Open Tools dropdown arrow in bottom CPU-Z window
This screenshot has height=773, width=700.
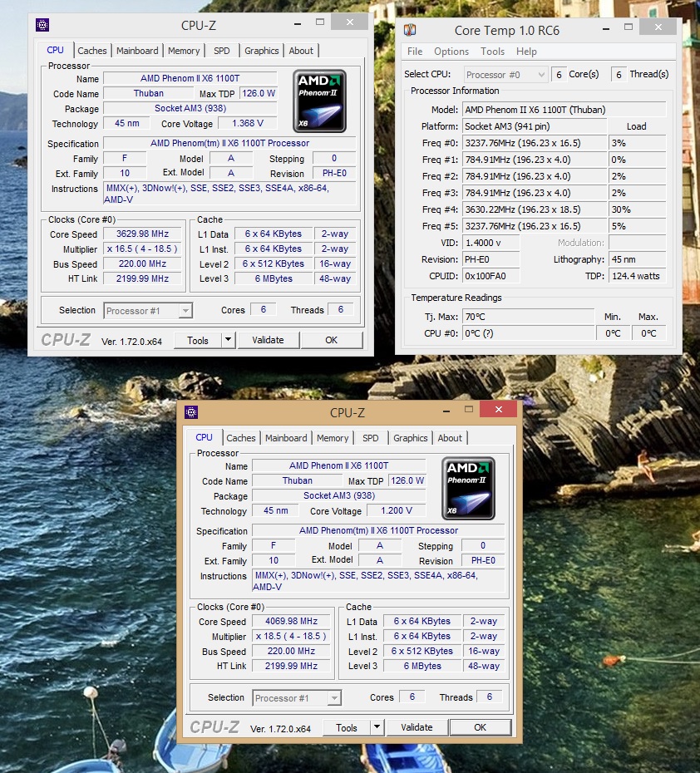pyautogui.click(x=377, y=727)
